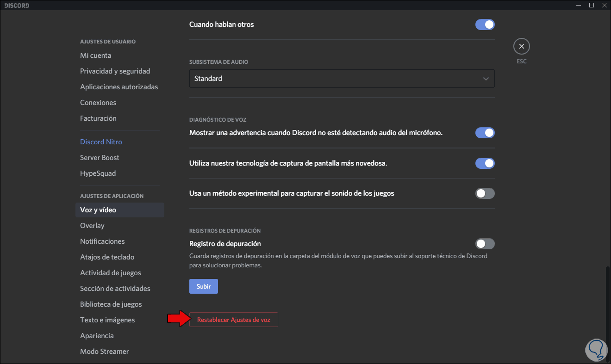The height and width of the screenshot is (364, 611).
Task: Toggle 'Cuando hablan otros' switch
Action: tap(485, 25)
